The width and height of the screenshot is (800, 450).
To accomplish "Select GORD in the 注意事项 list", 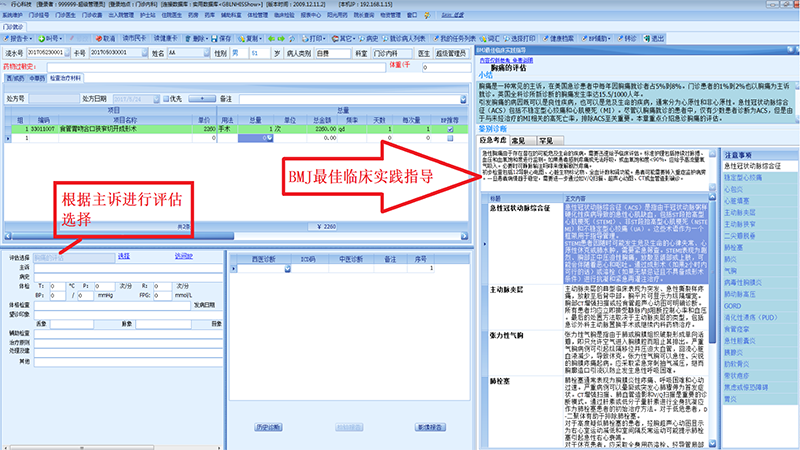I will [760, 306].
